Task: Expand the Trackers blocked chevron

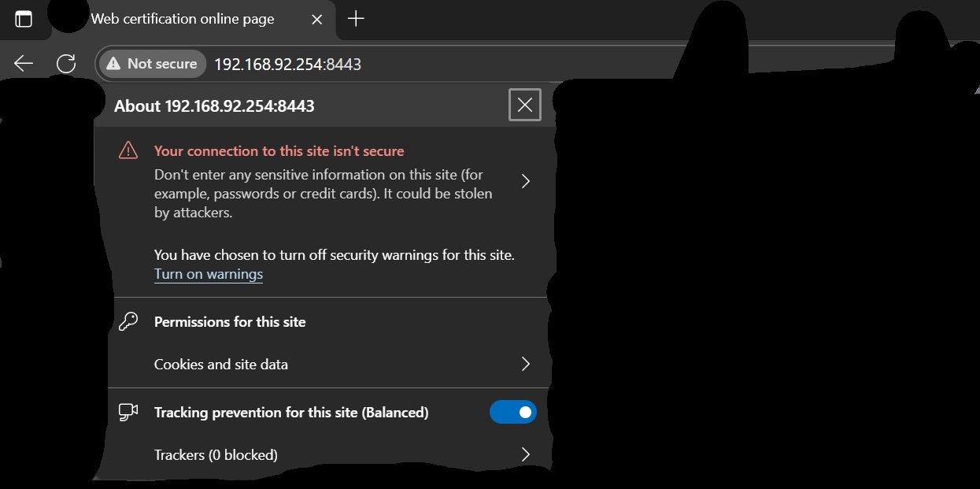Action: (526, 454)
